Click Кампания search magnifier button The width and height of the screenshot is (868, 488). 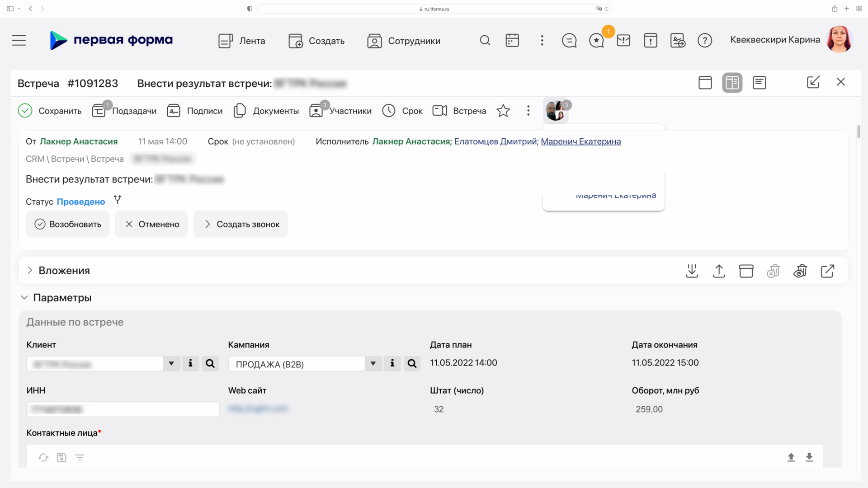[412, 364]
